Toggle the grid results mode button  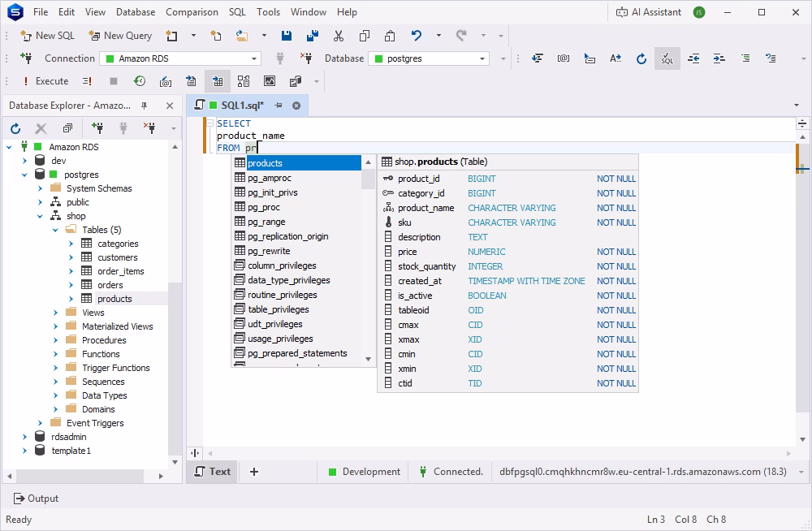click(x=218, y=81)
